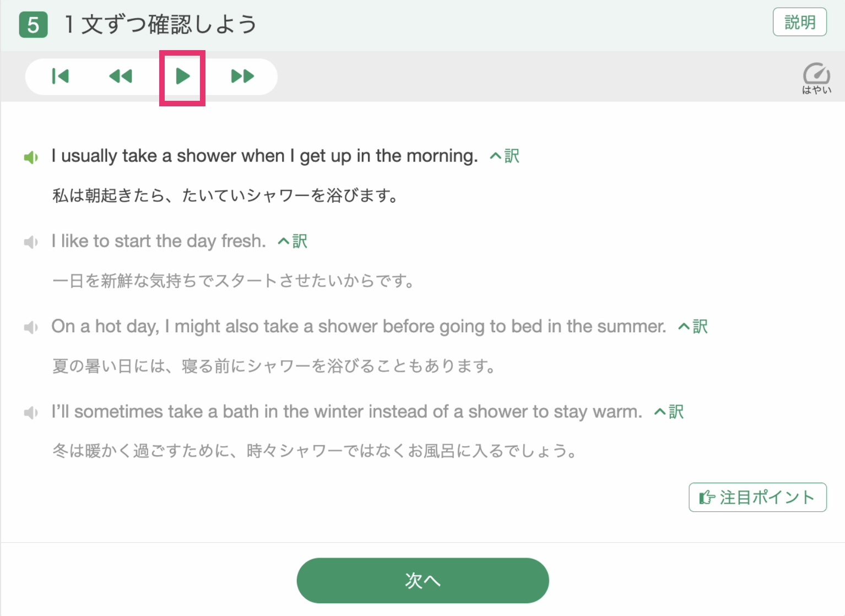Screen dimensions: 845x616
Task: Select the 'On a hot day, I might also' sentence
Action: [x=359, y=326]
